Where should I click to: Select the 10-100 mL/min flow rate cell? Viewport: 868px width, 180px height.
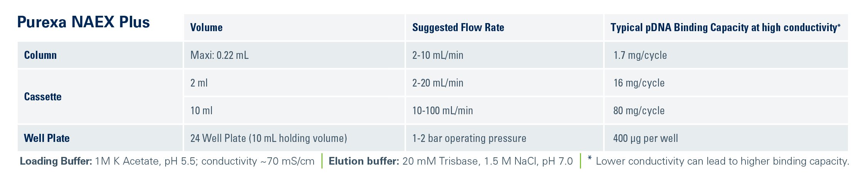pos(504,110)
